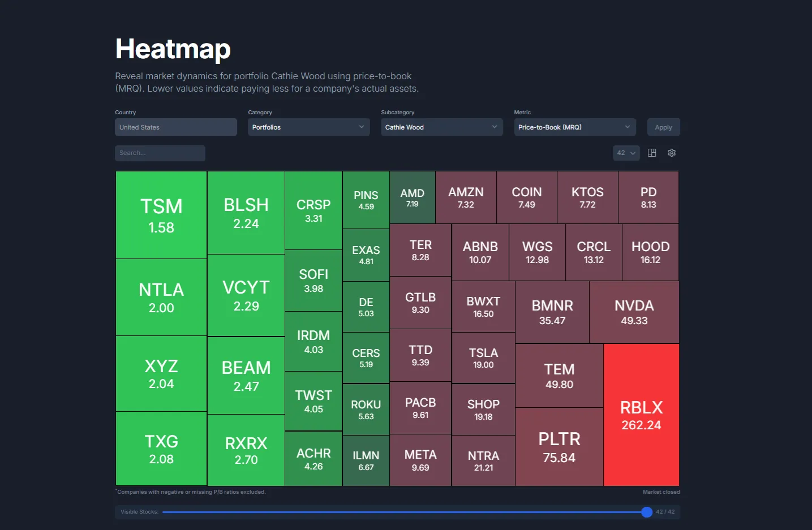Open the stock count dropdown showing 42
Viewport: 812px width, 530px height.
pyautogui.click(x=625, y=153)
